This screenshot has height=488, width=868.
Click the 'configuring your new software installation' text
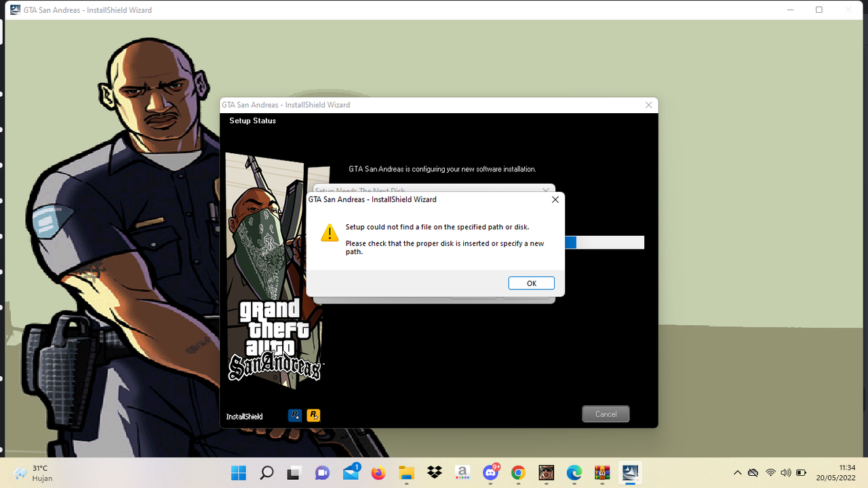pos(442,169)
